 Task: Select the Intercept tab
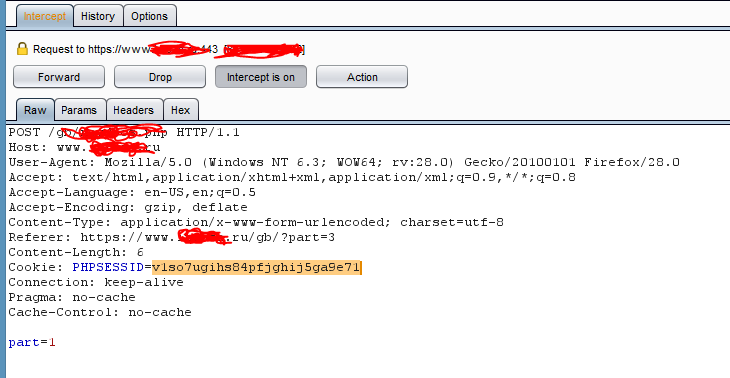pos(45,16)
